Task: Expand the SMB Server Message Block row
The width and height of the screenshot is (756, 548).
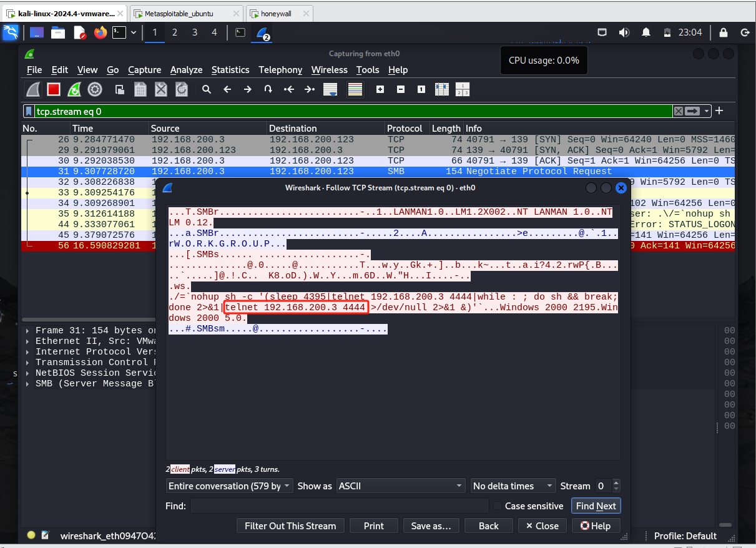Action: (27, 384)
